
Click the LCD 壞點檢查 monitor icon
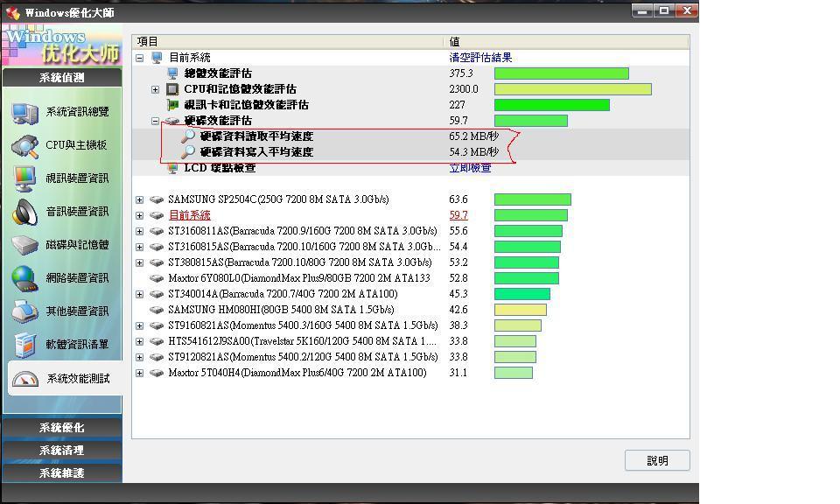[x=172, y=169]
